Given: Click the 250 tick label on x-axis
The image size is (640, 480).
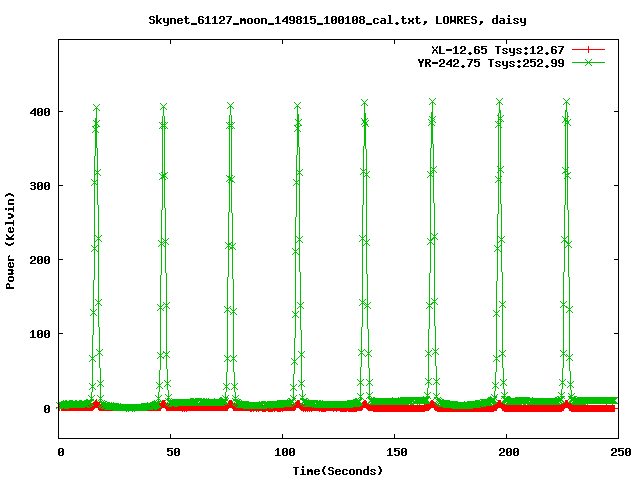Looking at the screenshot, I should [x=617, y=451].
